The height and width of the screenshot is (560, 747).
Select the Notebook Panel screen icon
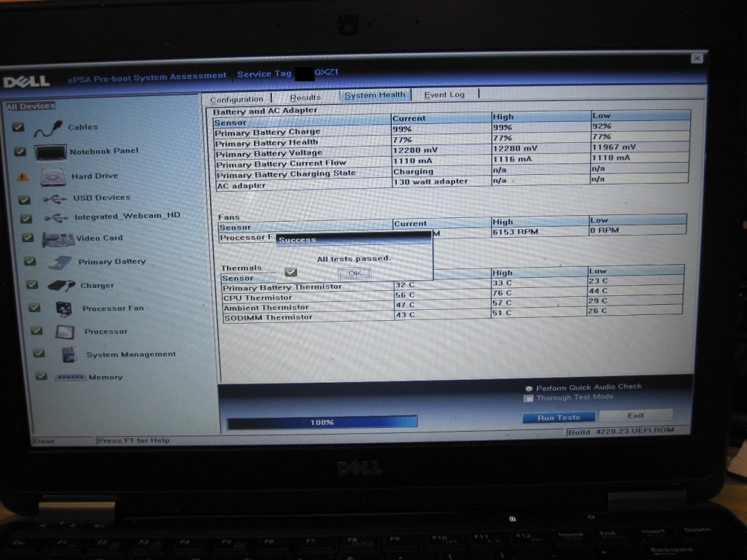pyautogui.click(x=50, y=152)
